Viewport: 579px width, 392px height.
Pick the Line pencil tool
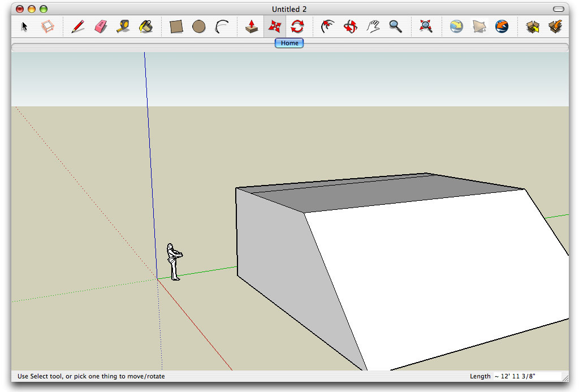(77, 26)
